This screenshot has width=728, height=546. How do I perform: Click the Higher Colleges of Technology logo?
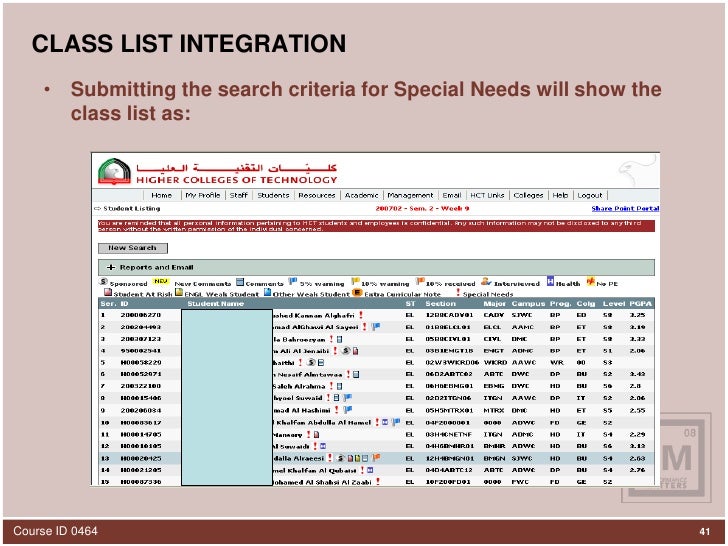pyautogui.click(x=114, y=172)
